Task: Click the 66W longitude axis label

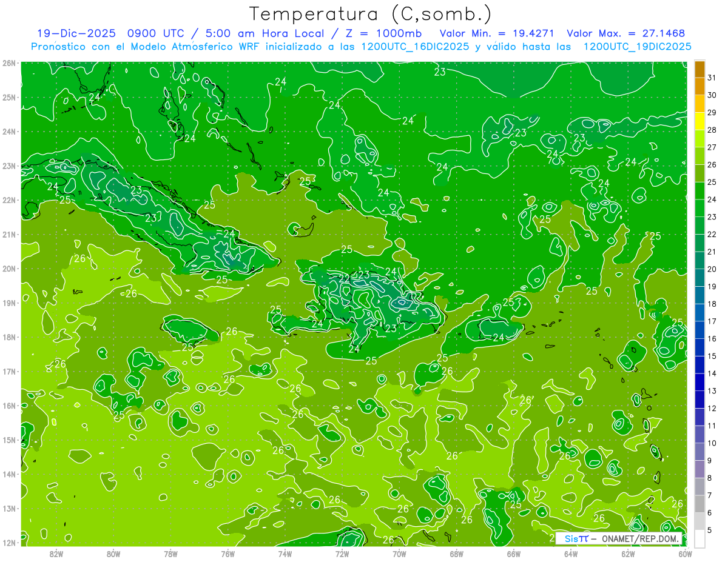Action: coord(513,554)
